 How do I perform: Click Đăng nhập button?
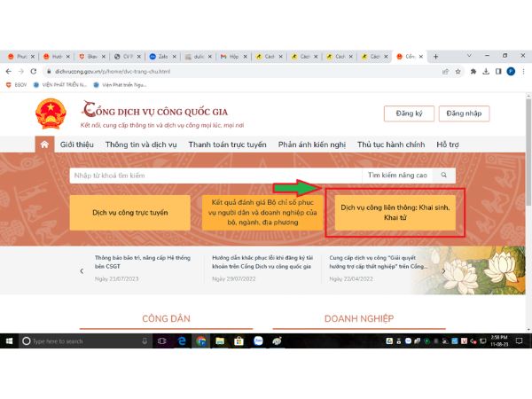464,113
